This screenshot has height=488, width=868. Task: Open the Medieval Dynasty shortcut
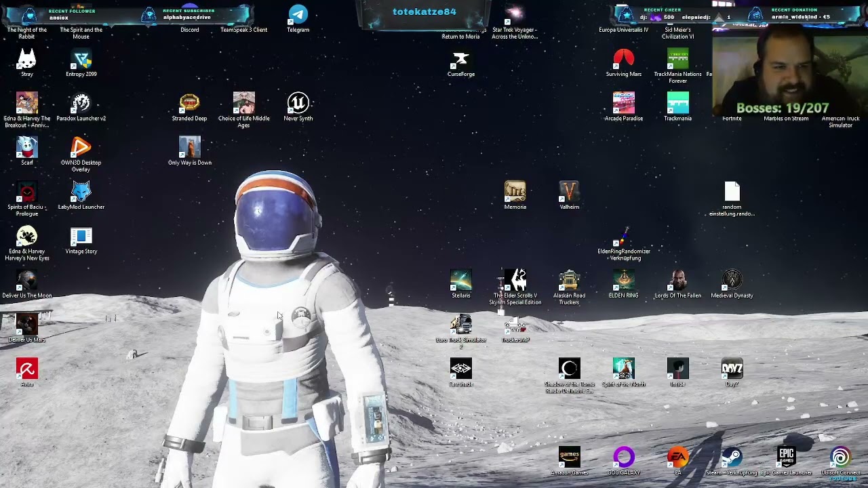[732, 280]
